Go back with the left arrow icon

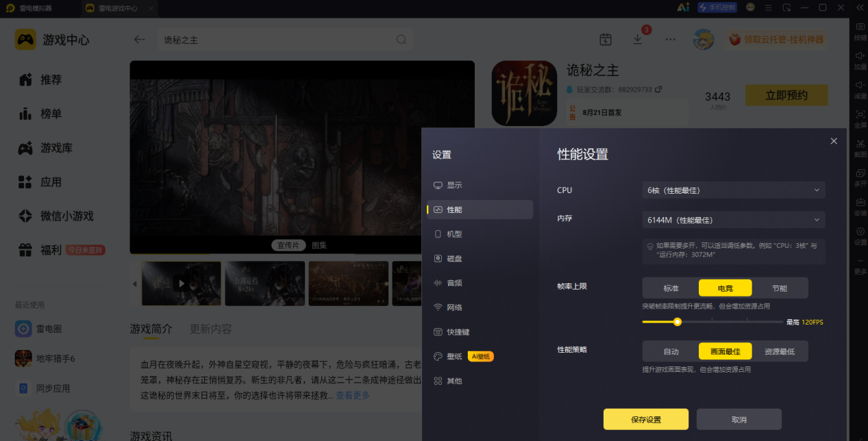tap(139, 40)
